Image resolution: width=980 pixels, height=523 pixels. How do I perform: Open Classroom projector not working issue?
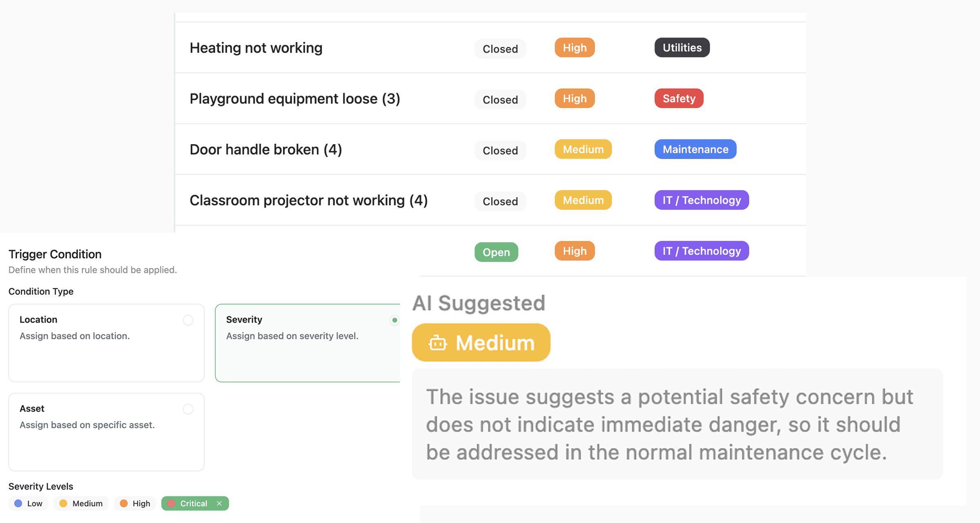coord(309,200)
